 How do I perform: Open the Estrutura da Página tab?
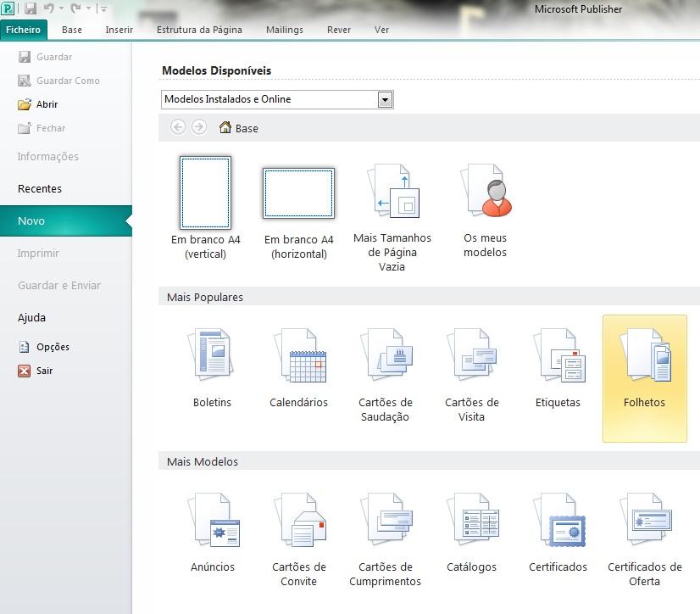(x=199, y=30)
